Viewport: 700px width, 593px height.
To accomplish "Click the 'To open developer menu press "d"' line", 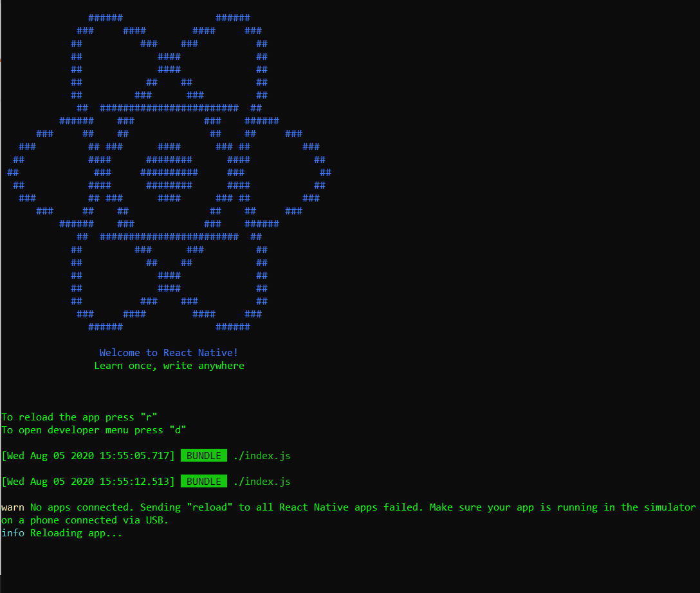I will pyautogui.click(x=93, y=430).
